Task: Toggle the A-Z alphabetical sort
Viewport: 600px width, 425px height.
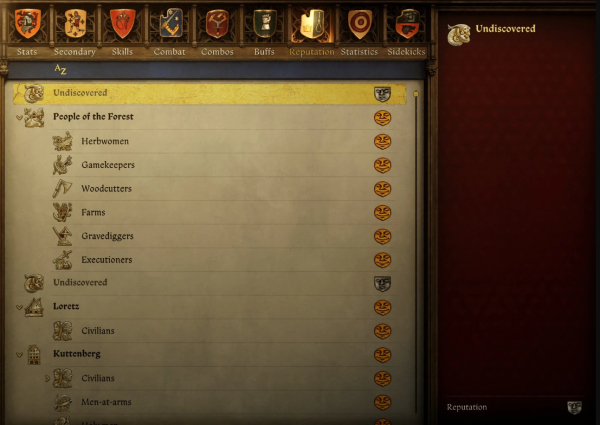Action: [60, 69]
